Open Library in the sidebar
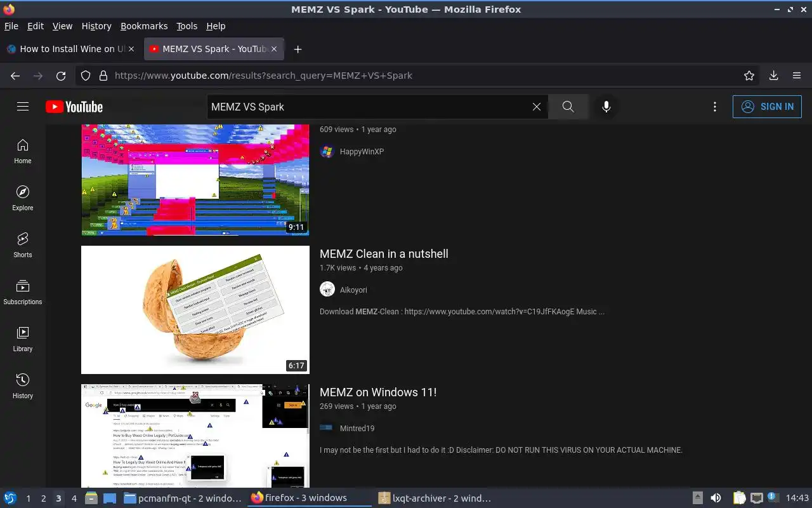The height and width of the screenshot is (508, 812). pyautogui.click(x=23, y=340)
